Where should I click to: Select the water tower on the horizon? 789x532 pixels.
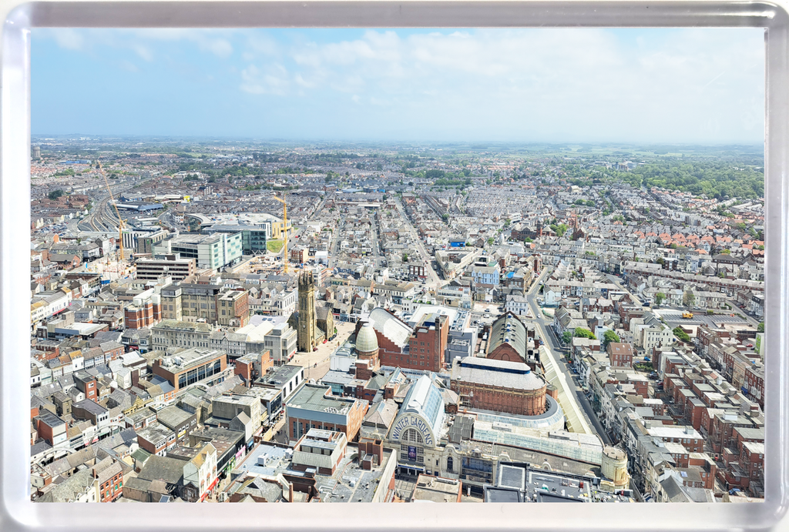click(35, 152)
